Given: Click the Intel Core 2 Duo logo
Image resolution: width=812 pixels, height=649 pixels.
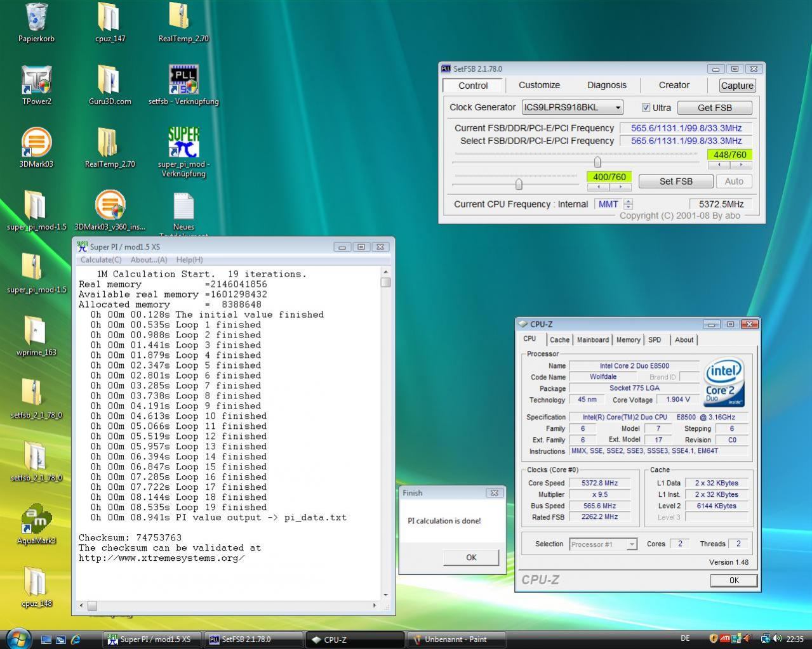Looking at the screenshot, I should pyautogui.click(x=724, y=383).
